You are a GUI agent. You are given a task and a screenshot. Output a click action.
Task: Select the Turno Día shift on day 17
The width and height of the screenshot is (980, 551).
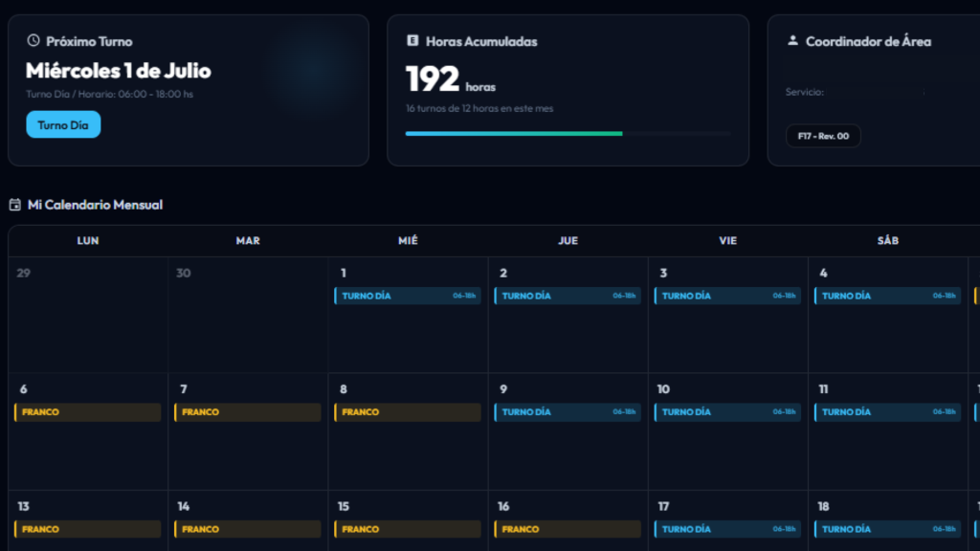click(x=727, y=529)
